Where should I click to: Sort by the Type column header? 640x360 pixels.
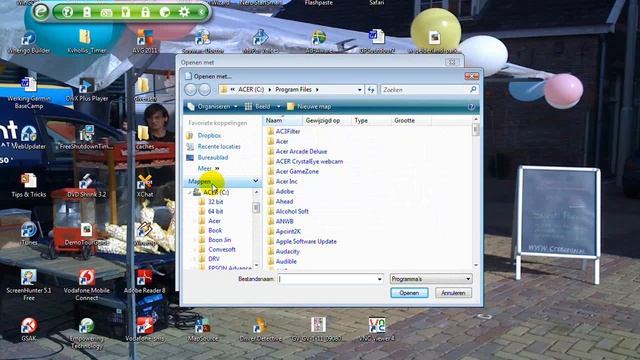[x=371, y=120]
